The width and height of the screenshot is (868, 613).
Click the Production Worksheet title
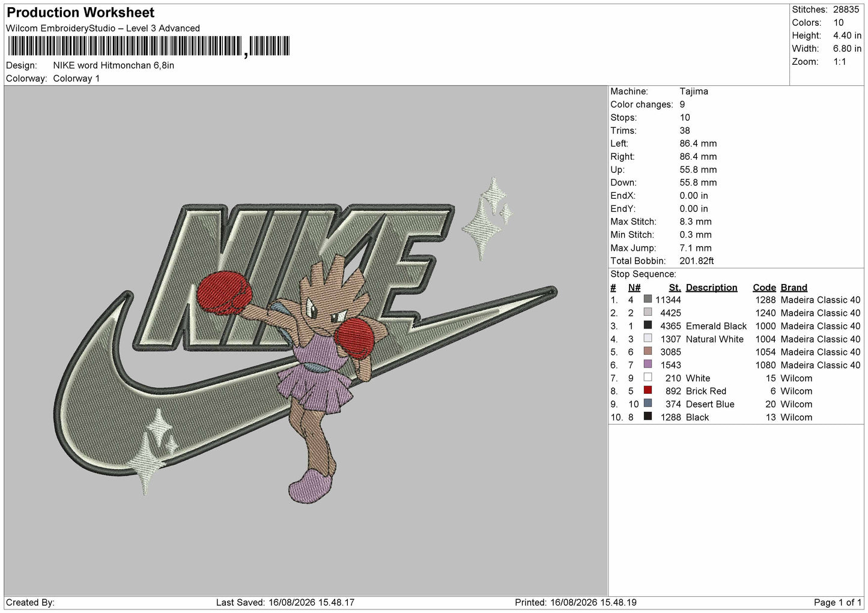click(80, 12)
